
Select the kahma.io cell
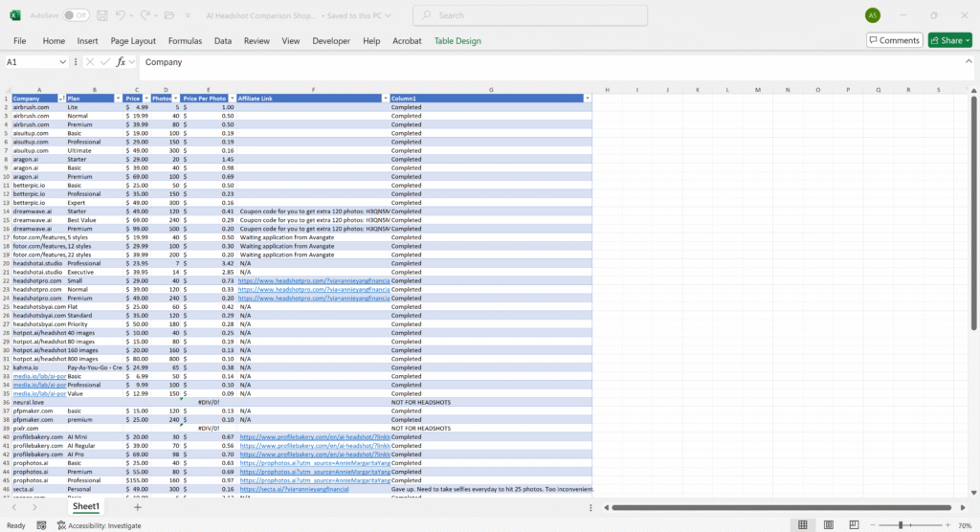pos(38,367)
